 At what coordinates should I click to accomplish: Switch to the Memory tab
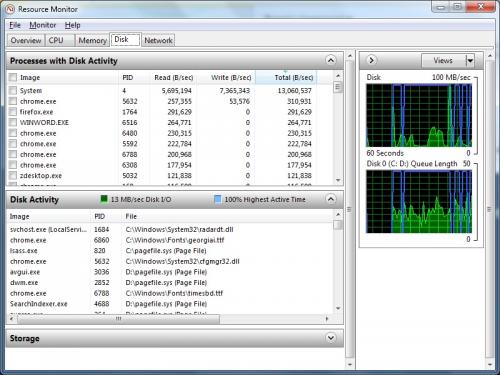coord(92,41)
